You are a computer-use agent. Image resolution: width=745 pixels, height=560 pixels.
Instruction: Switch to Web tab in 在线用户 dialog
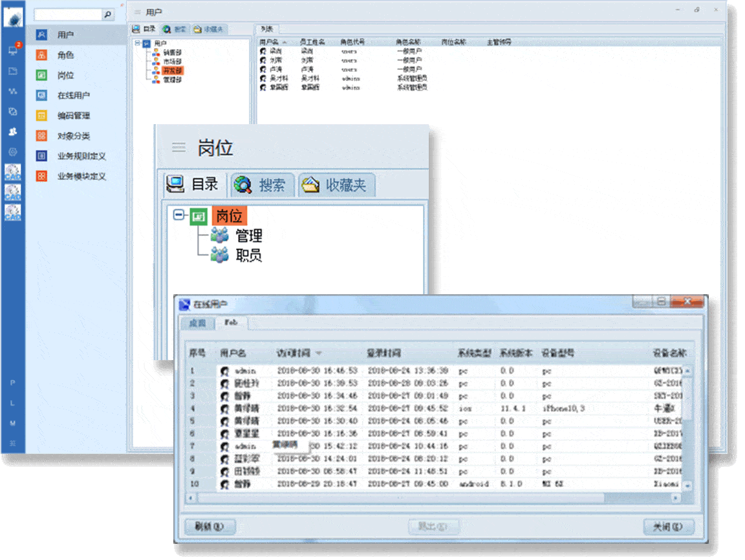(232, 323)
